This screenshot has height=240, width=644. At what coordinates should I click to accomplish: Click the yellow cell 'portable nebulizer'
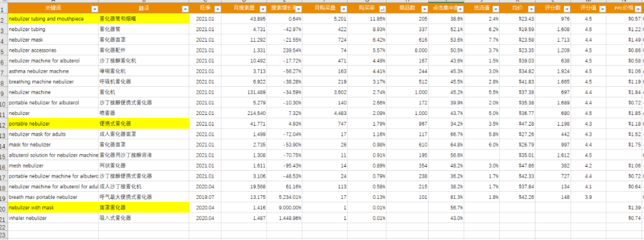pyautogui.click(x=53, y=123)
